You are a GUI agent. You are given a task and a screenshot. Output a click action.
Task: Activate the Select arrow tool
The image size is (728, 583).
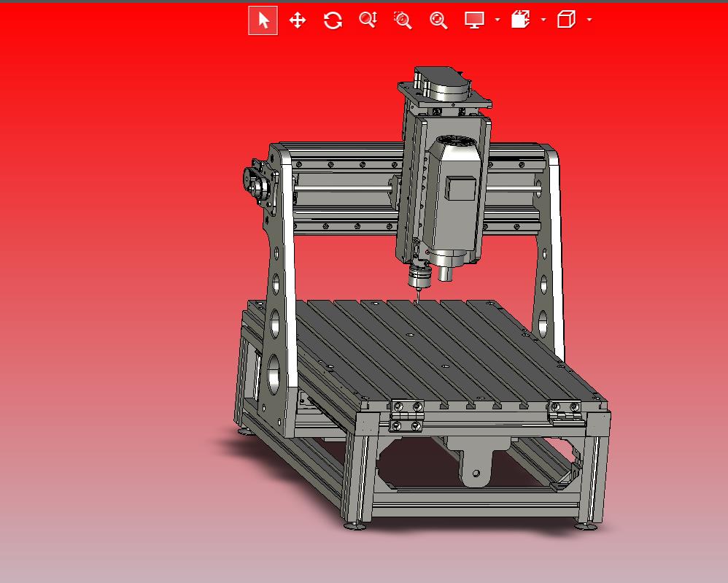click(263, 20)
